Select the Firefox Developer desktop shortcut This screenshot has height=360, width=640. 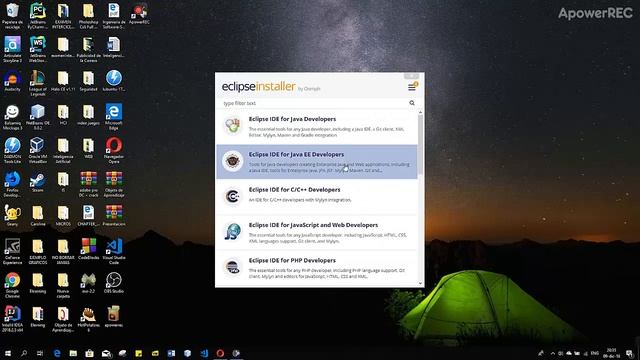click(x=12, y=184)
